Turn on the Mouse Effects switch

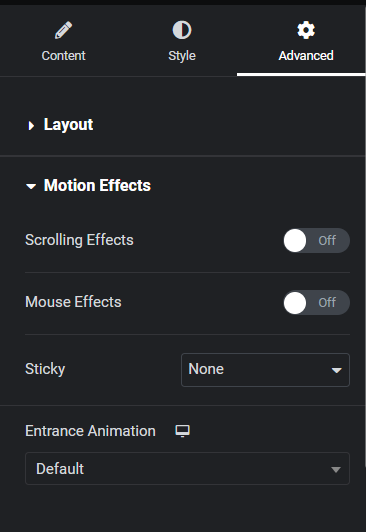[x=316, y=303]
